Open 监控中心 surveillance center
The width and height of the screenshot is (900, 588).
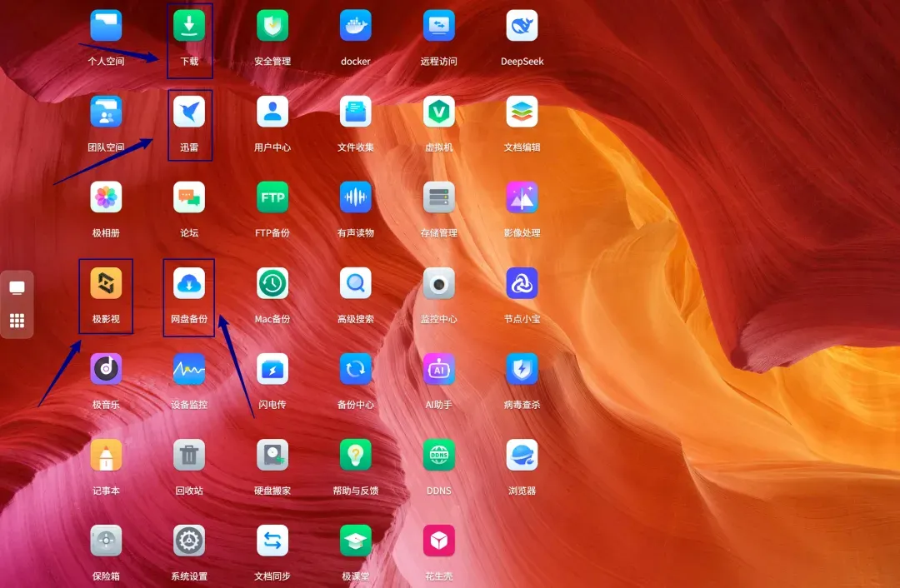click(439, 283)
